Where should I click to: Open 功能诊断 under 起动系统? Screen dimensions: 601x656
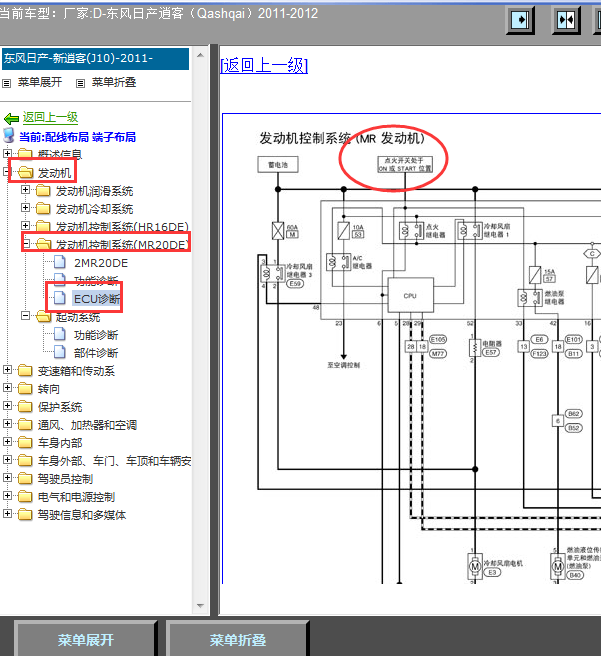point(96,335)
